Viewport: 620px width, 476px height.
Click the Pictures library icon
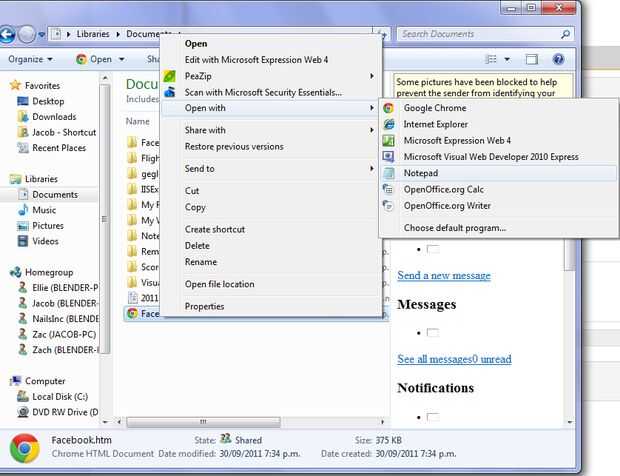[23, 226]
